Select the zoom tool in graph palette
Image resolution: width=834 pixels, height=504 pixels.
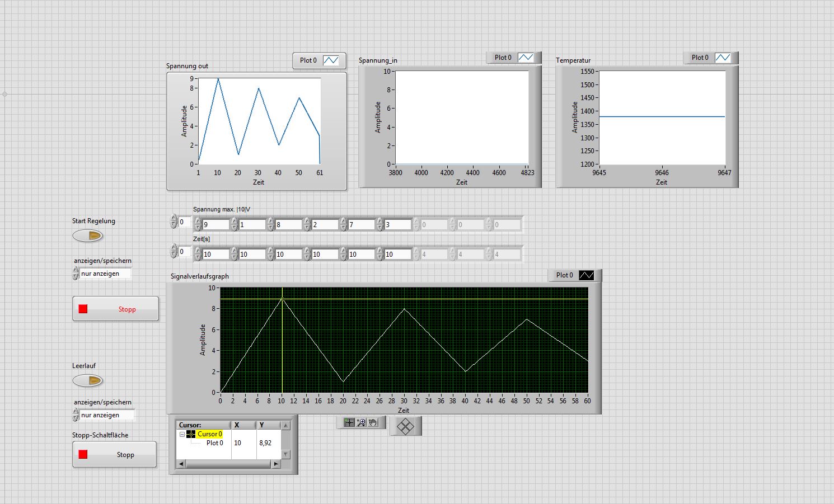361,422
